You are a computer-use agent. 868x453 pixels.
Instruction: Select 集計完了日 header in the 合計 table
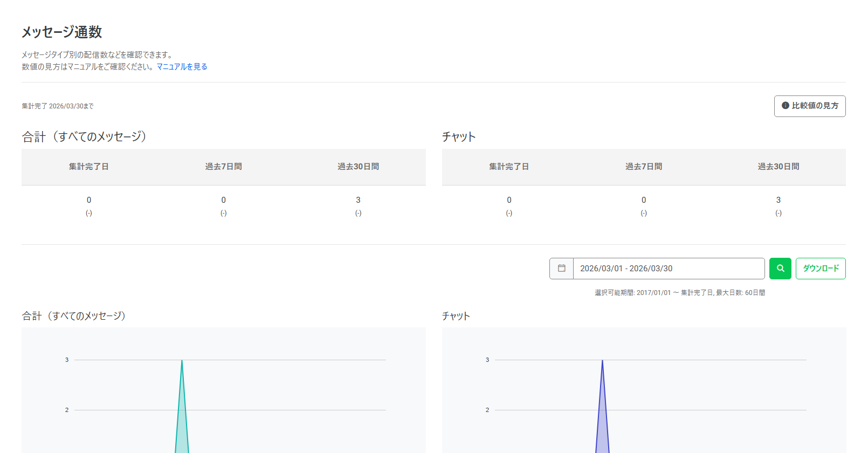coord(89,167)
